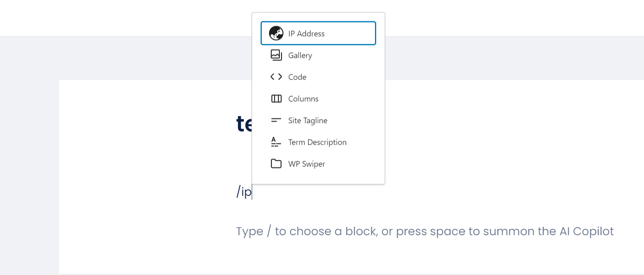Click the Gallery block image icon
This screenshot has width=644, height=275.
[x=276, y=55]
